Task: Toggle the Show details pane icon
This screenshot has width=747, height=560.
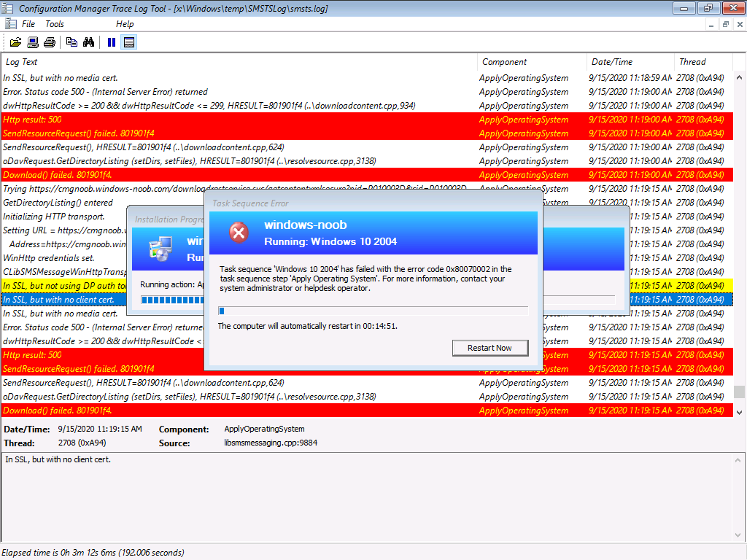Action: coord(128,42)
